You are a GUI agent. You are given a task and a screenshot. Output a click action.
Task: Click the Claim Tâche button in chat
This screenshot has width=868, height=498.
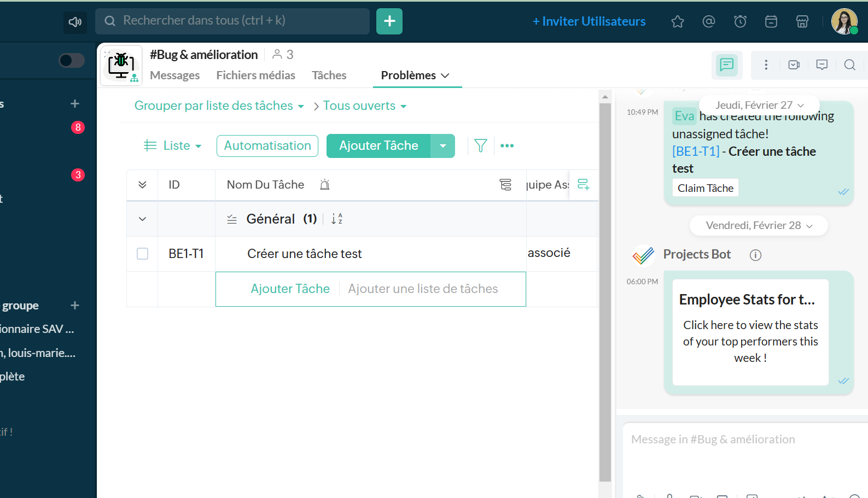tap(705, 188)
